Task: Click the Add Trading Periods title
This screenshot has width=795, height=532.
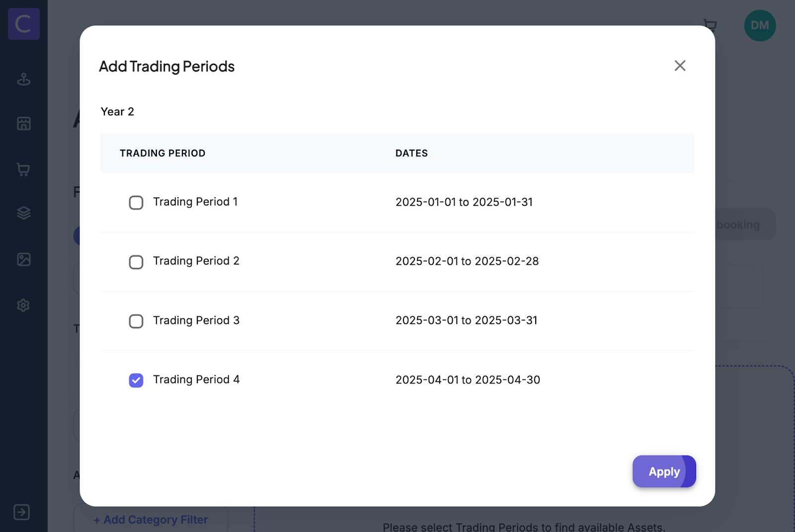Action: click(x=166, y=67)
